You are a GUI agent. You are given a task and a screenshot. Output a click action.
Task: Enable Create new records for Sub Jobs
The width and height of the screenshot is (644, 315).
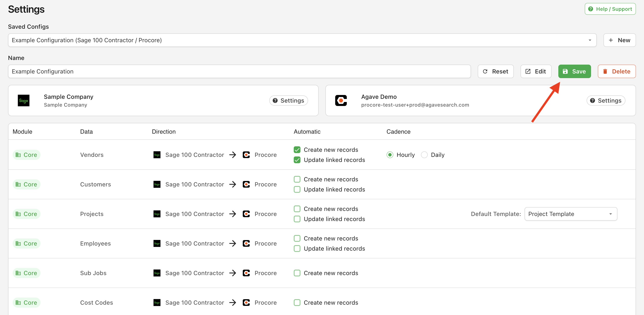click(297, 273)
